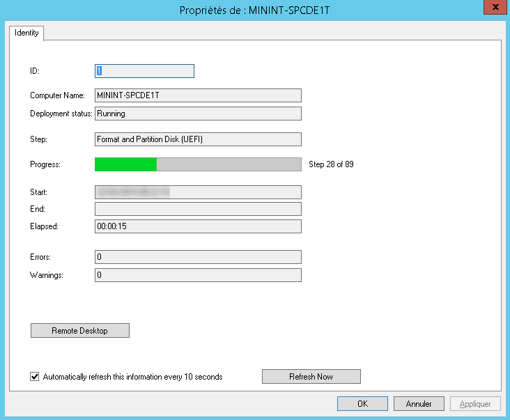Close the properties window
This screenshot has height=420, width=510.
tap(495, 7)
